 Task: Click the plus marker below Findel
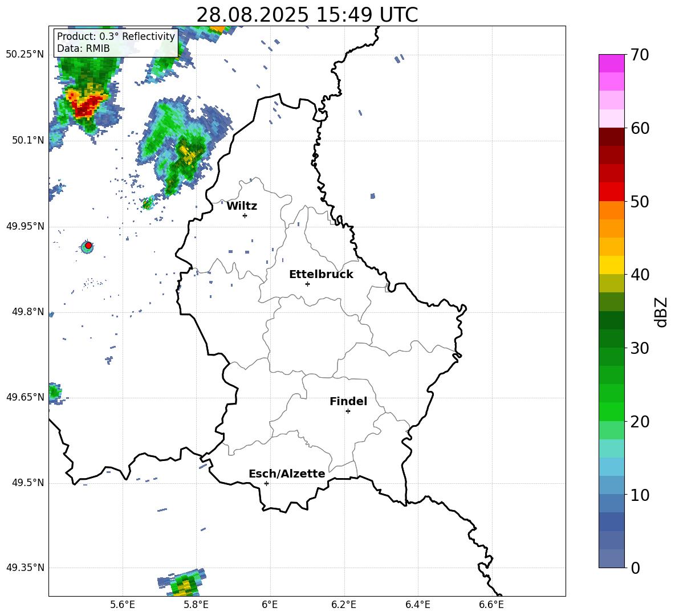point(348,411)
